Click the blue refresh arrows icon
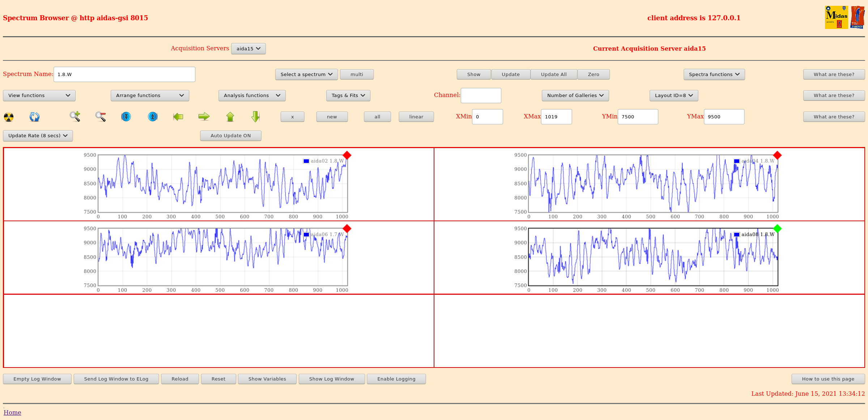The height and width of the screenshot is (420, 868). coord(34,117)
